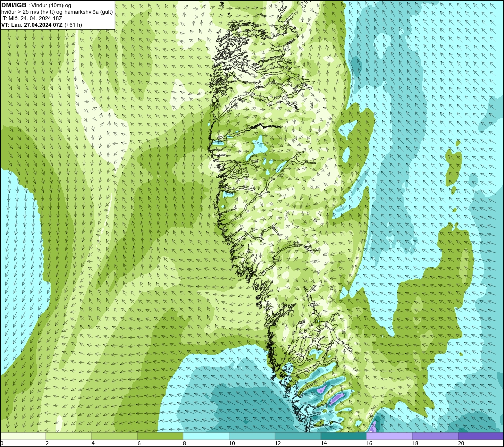Viewport: 504px width, 447px height.
Task: Click the 'DMI/IGB' title text
Action: [x=14, y=5]
